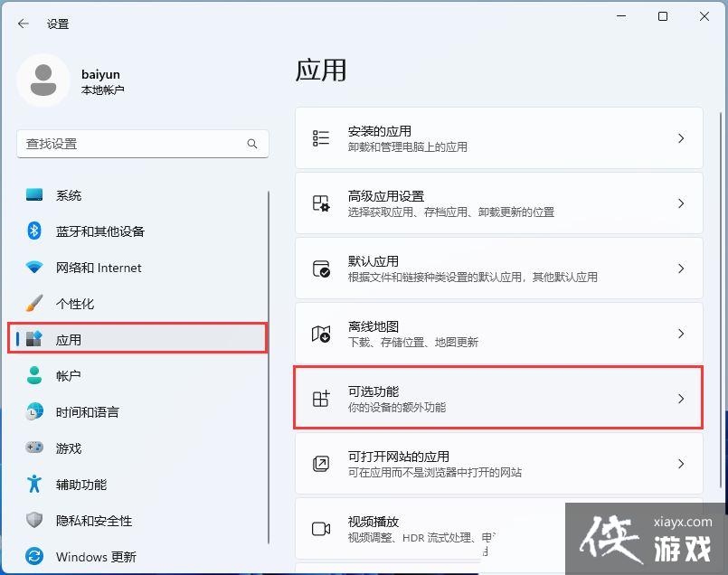The width and height of the screenshot is (728, 575).
Task: Click the 高级应用设置 advanced app settings icon
Action: point(320,203)
